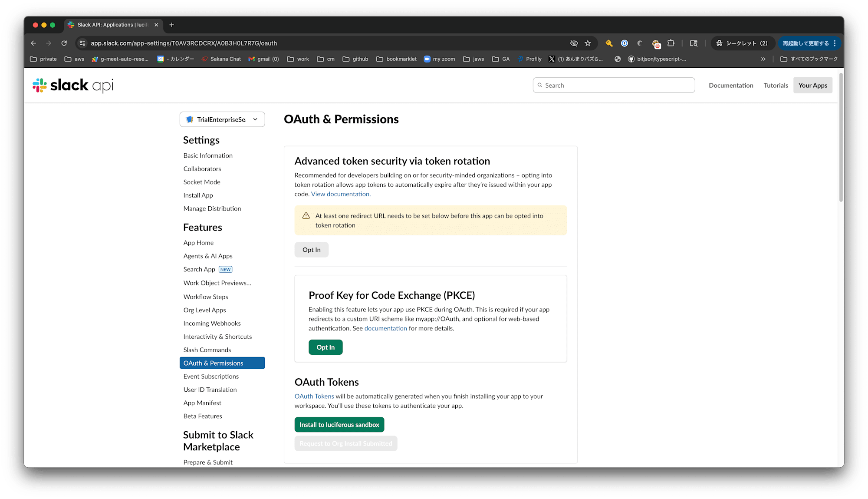
Task: Open the Proflly bookmark
Action: (x=530, y=59)
